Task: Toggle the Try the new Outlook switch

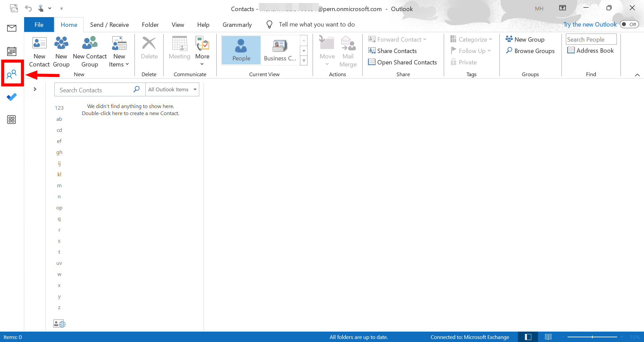Action: pos(629,25)
